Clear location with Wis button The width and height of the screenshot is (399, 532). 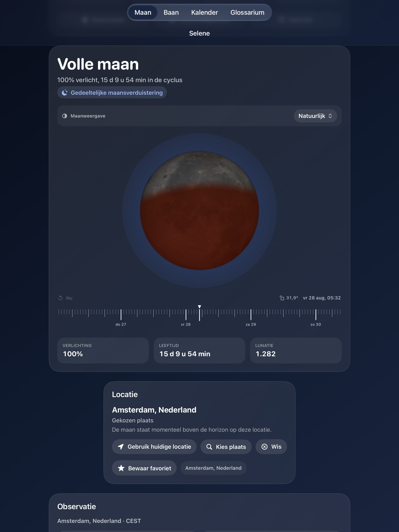coord(271,447)
